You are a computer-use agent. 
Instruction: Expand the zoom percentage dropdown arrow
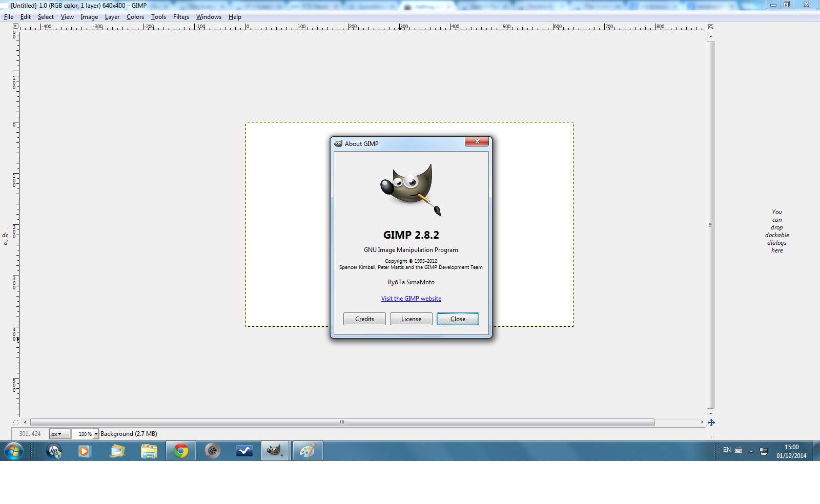tap(96, 434)
